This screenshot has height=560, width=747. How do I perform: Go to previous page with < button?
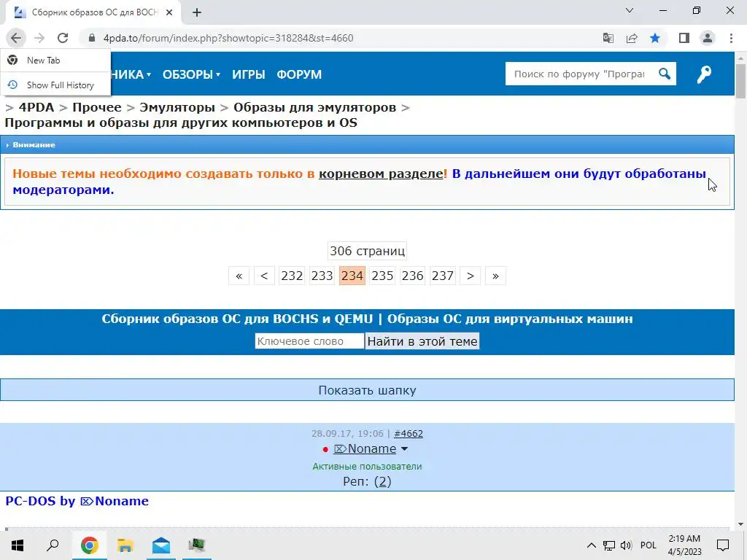coord(264,276)
